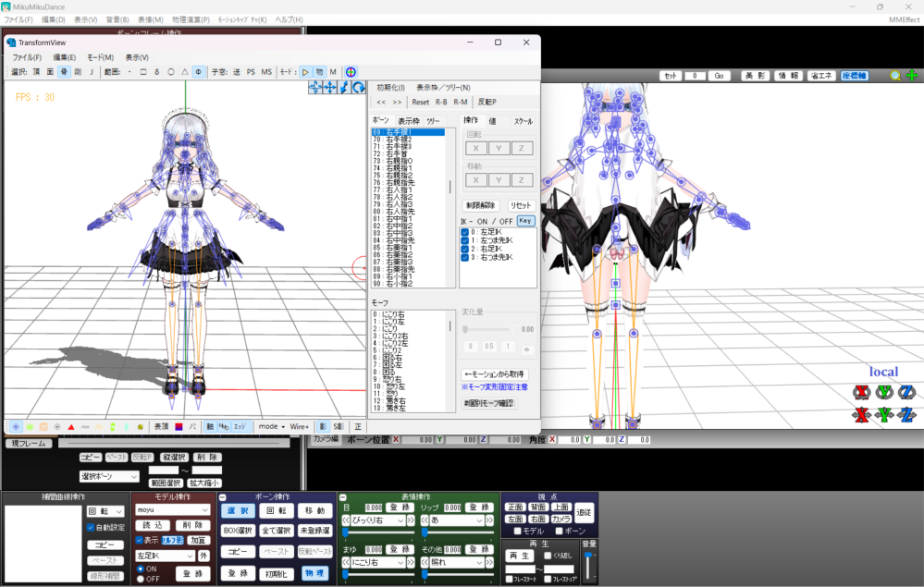Toggle 右足IK checkbox in IK list
This screenshot has width=924, height=587.
464,249
